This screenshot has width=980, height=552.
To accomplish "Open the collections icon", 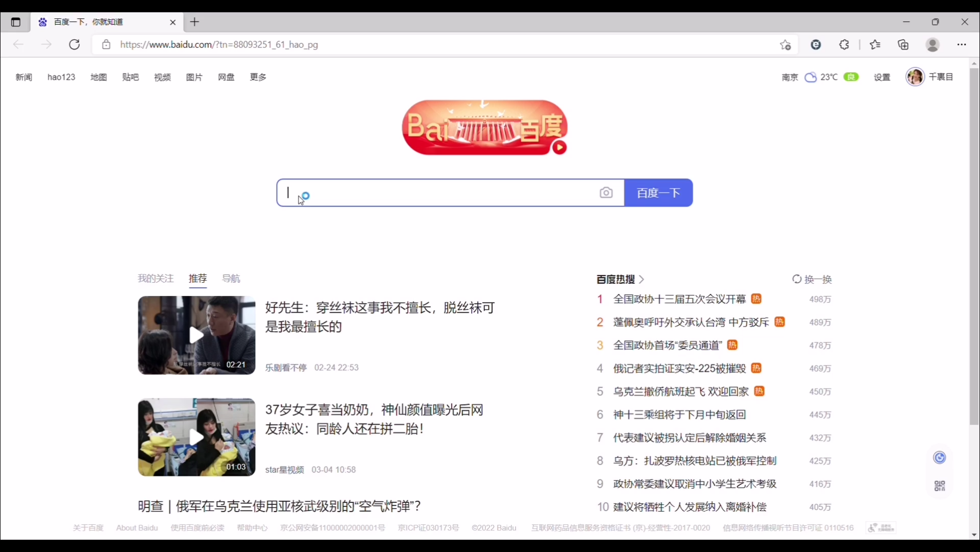I will [903, 44].
